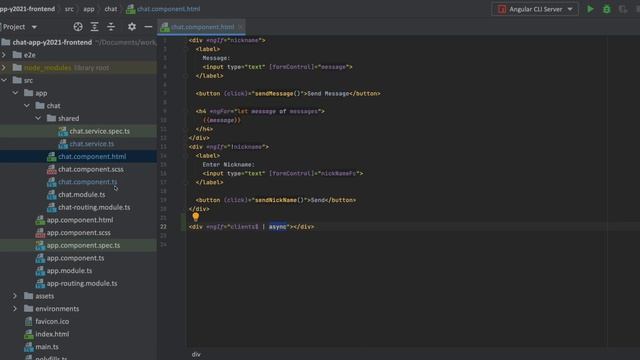
Task: Click the app breadcrumb in navigation bar
Action: pos(89,9)
